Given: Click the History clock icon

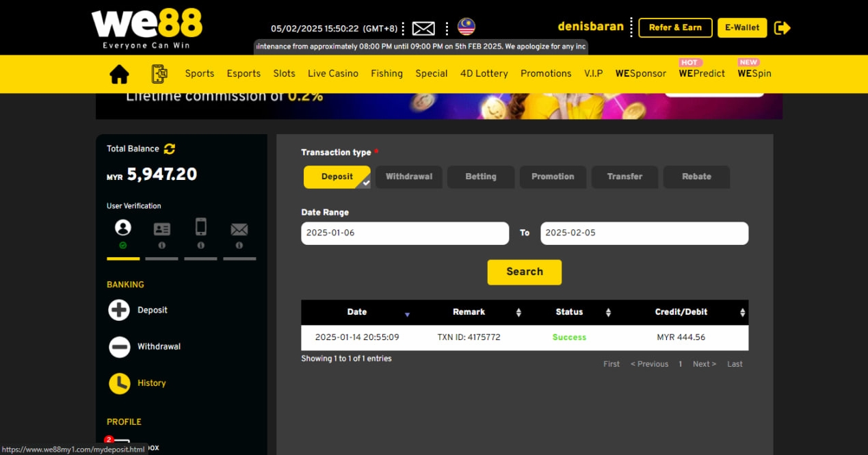Looking at the screenshot, I should [x=119, y=383].
